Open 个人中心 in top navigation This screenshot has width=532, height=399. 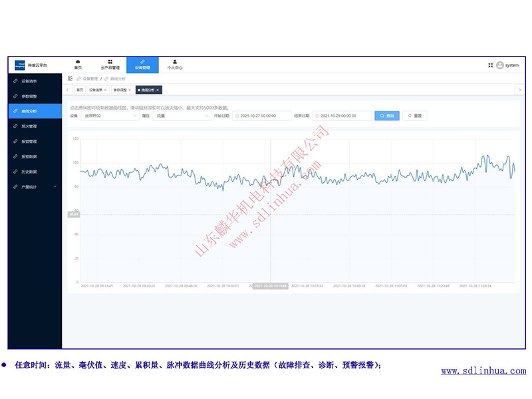pos(175,65)
